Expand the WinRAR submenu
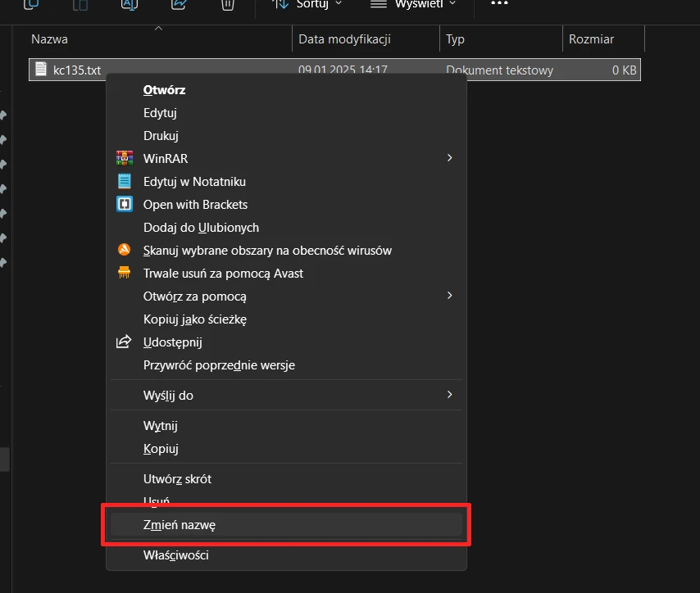Viewport: 700px width, 593px height. [x=286, y=158]
